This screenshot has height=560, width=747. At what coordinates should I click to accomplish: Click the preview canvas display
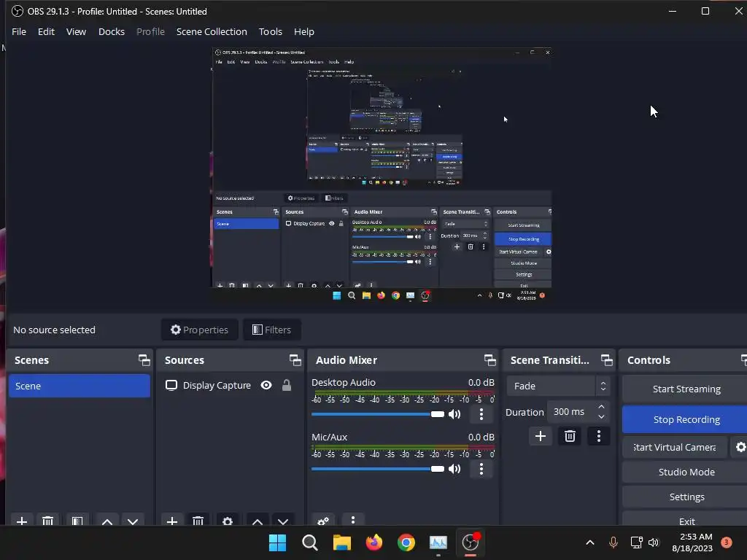click(x=382, y=174)
